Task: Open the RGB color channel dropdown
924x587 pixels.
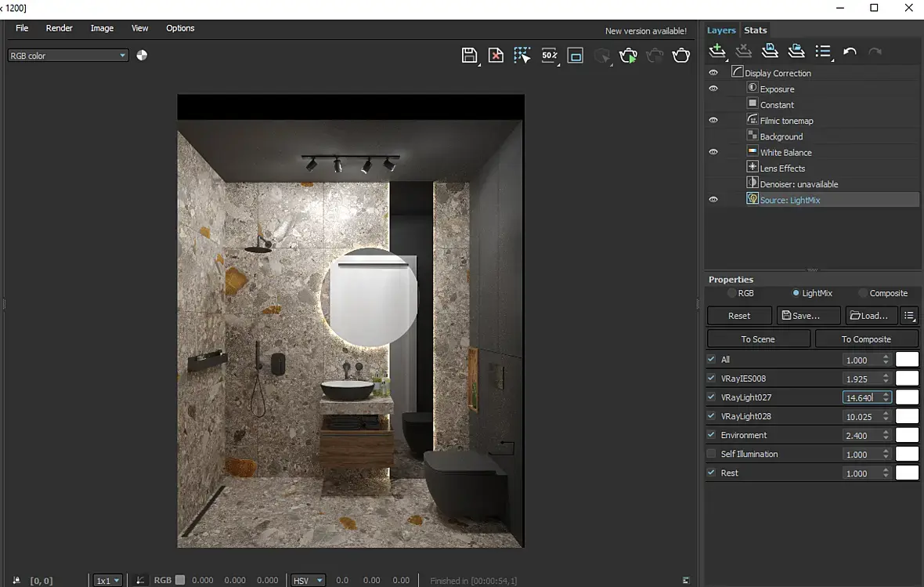Action: click(x=68, y=56)
